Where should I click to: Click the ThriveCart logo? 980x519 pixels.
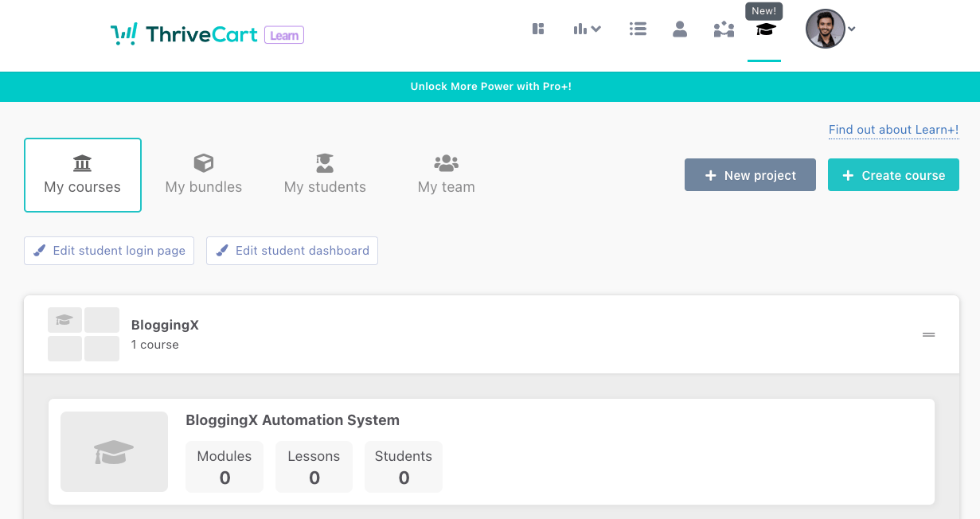pyautogui.click(x=185, y=34)
